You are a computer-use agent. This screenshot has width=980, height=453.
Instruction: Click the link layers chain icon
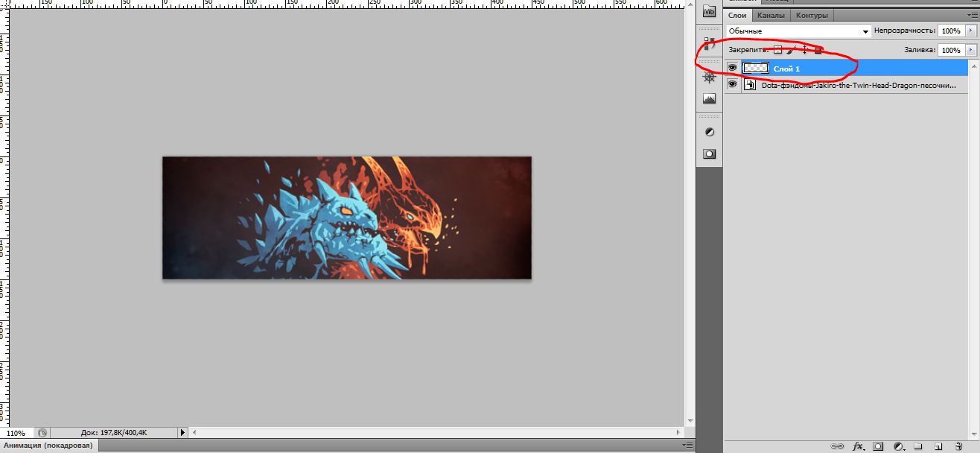[x=837, y=446]
